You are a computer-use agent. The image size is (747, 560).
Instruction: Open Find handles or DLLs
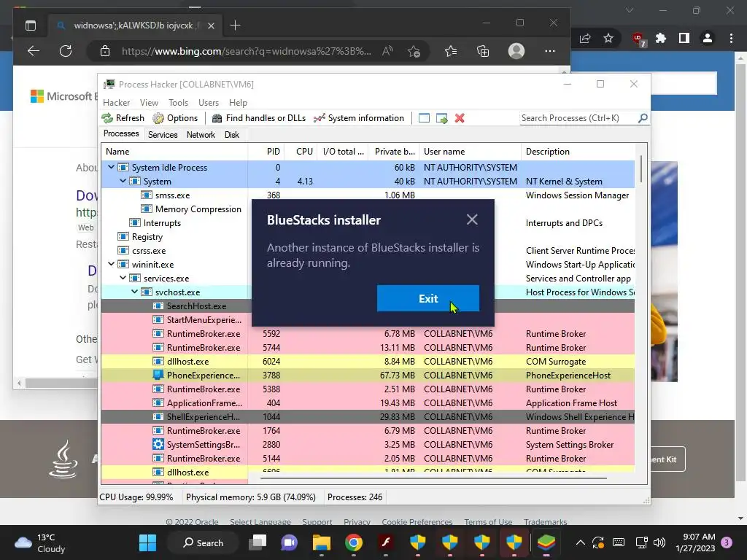click(259, 118)
